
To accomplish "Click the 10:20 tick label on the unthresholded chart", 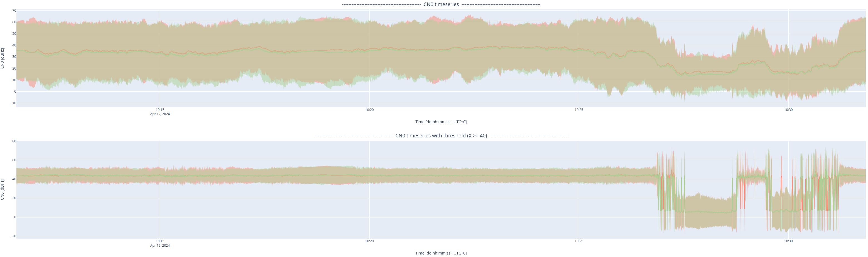I will click(369, 110).
